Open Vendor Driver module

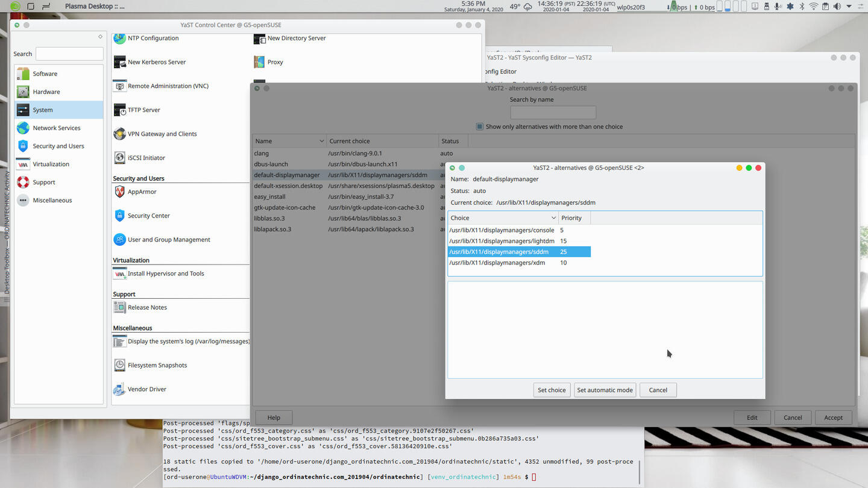(x=140, y=389)
